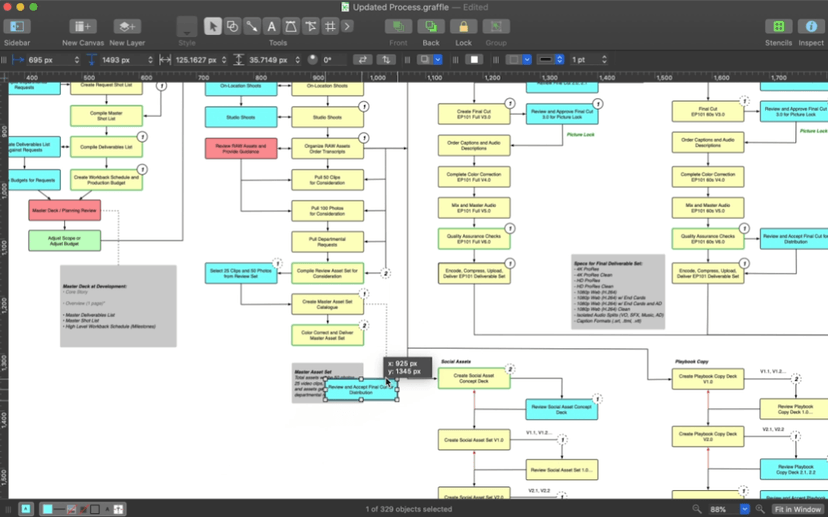828x517 pixels.
Task: Click the cyan fill style chip
Action: [48, 509]
